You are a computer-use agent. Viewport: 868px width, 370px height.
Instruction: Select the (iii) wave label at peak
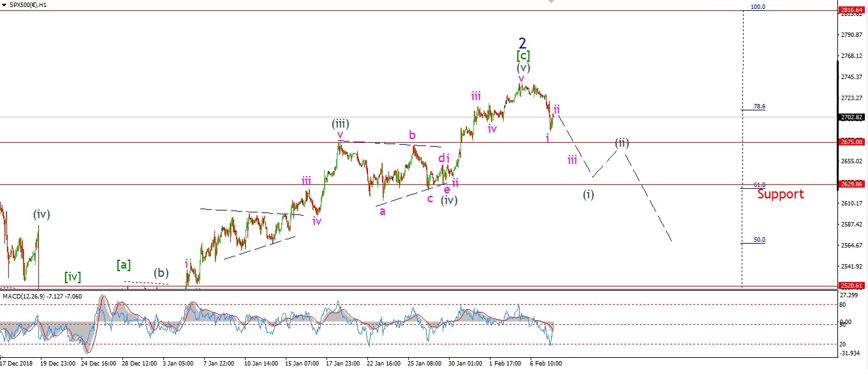(340, 124)
